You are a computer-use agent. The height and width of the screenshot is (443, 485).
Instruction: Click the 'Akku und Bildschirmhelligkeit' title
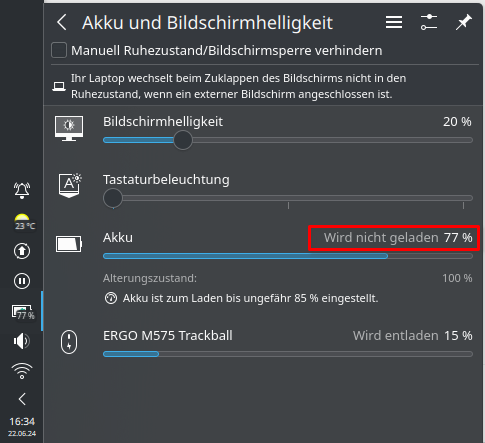coord(207,23)
